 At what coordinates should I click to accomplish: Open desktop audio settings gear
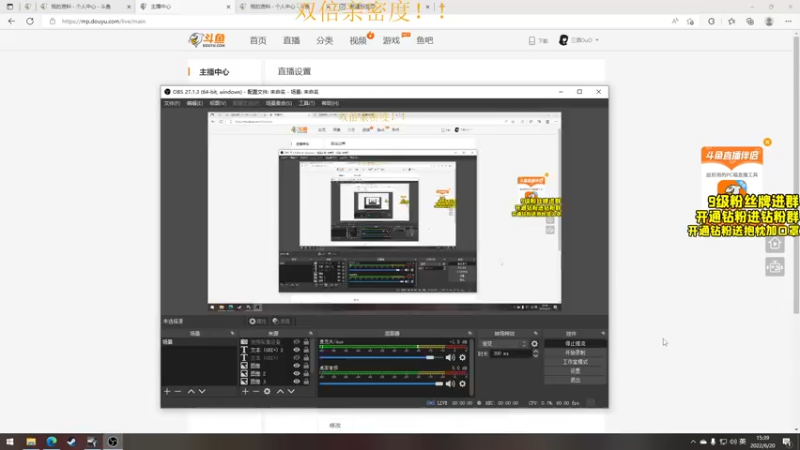click(463, 384)
